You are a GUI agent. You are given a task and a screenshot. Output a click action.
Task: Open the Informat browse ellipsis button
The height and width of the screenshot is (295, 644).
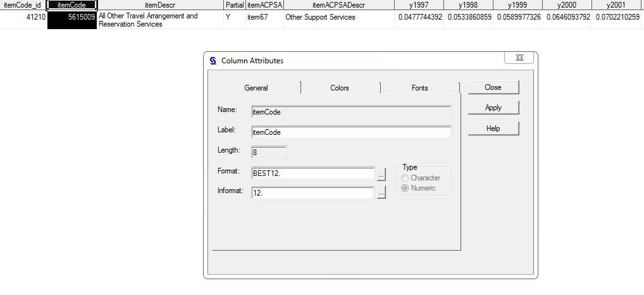381,193
